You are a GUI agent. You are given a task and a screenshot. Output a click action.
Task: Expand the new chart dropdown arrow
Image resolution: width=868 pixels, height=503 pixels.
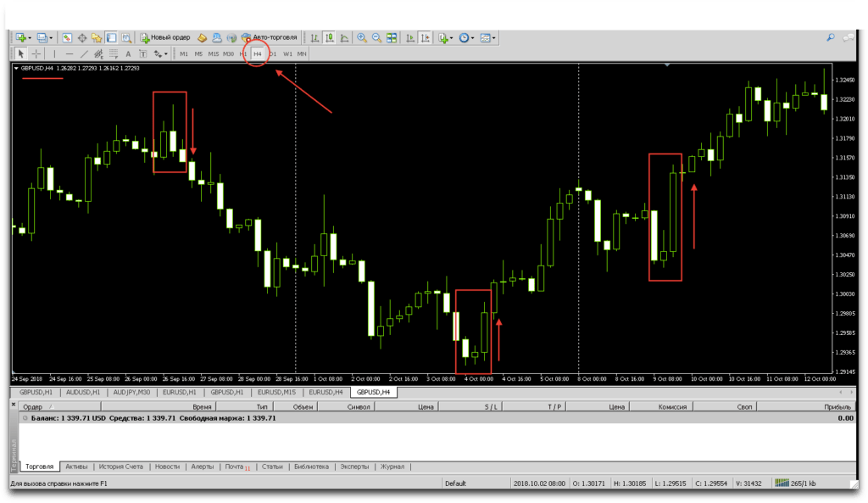tap(30, 38)
